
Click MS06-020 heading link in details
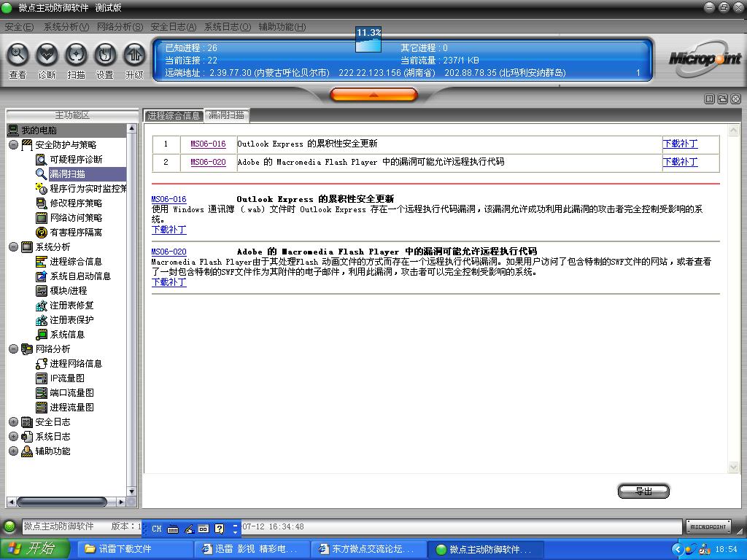pos(169,252)
